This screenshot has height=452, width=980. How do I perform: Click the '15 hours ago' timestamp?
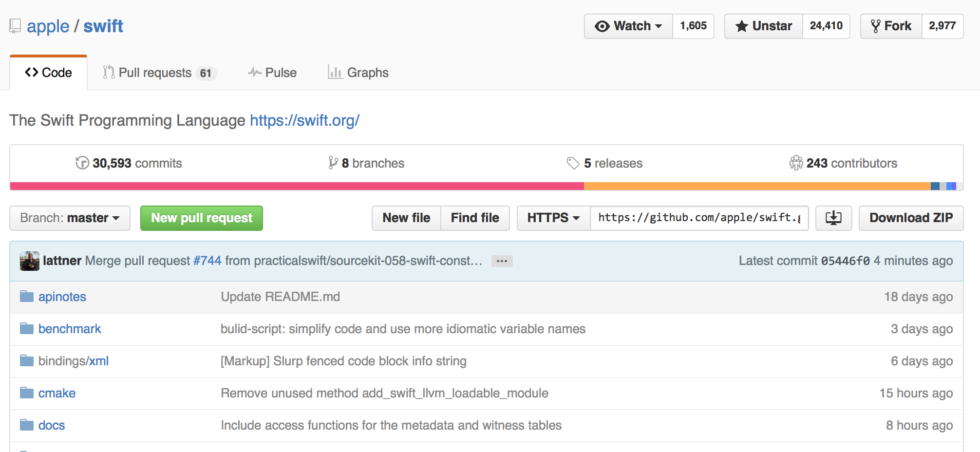coord(916,393)
